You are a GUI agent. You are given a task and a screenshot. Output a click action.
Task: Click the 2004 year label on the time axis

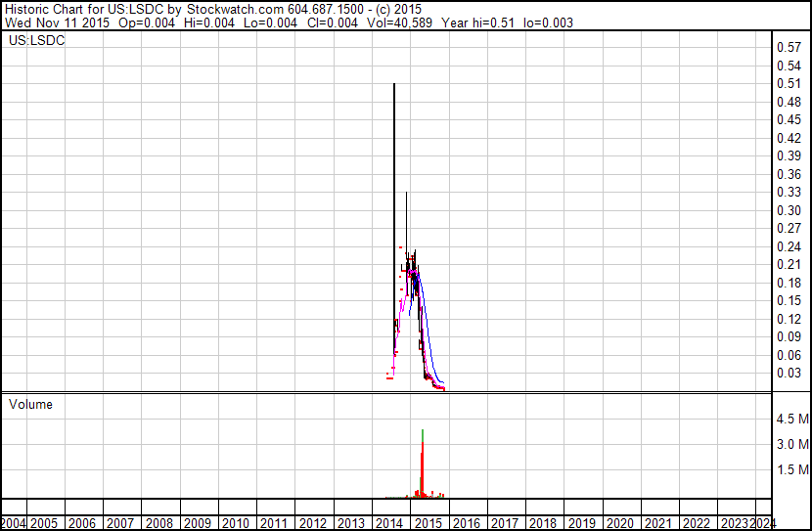14,523
